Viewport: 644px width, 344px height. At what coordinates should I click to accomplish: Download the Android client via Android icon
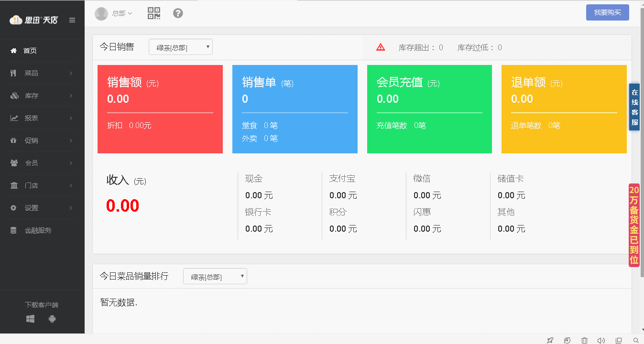point(52,319)
